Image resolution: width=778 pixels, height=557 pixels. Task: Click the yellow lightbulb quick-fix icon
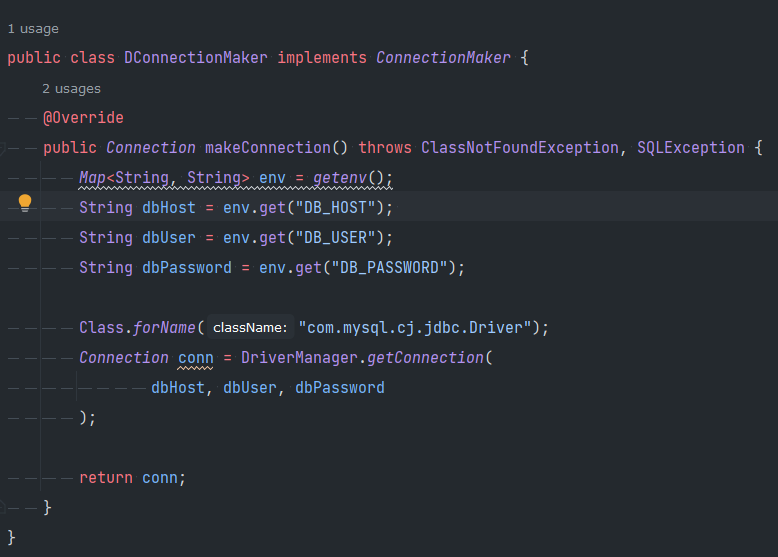tap(25, 203)
